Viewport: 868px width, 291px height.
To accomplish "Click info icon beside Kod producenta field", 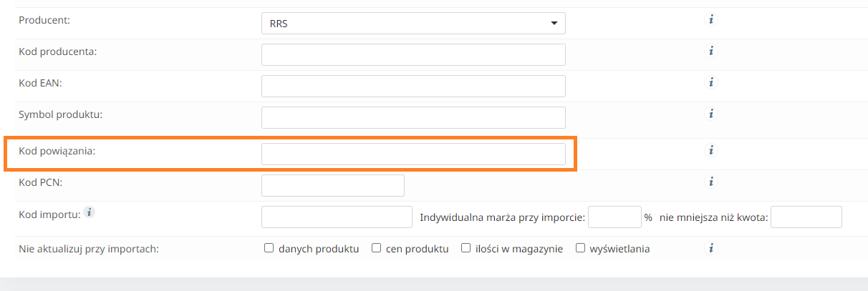I will tap(710, 51).
